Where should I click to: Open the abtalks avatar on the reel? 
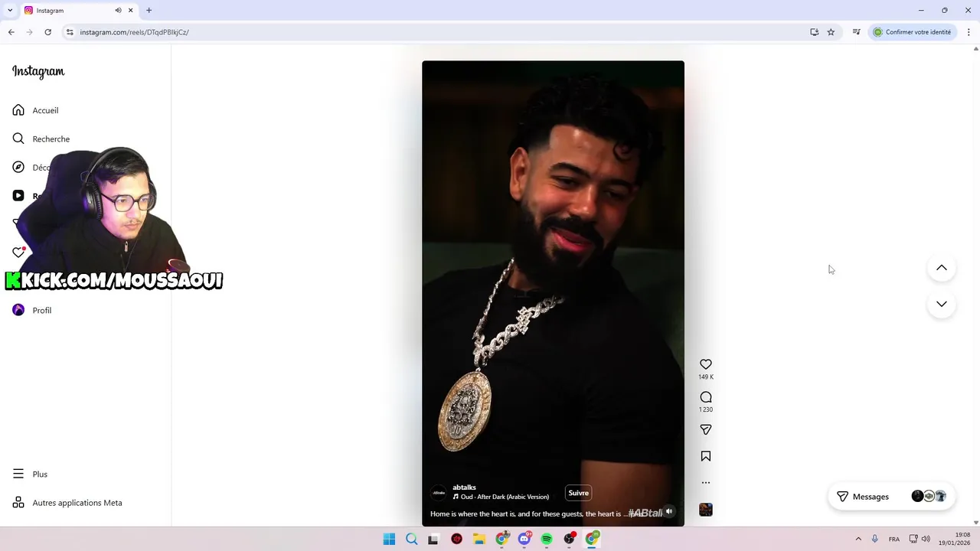(439, 493)
